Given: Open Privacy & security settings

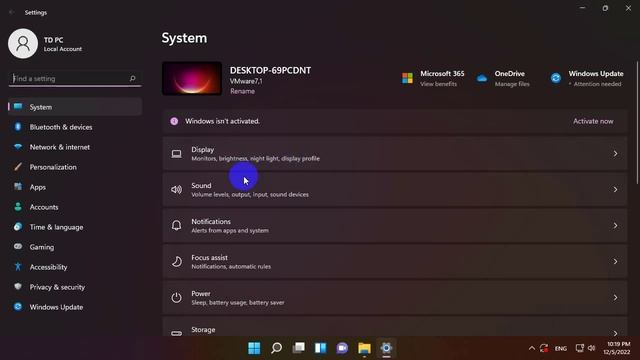Looking at the screenshot, I should click(75, 287).
